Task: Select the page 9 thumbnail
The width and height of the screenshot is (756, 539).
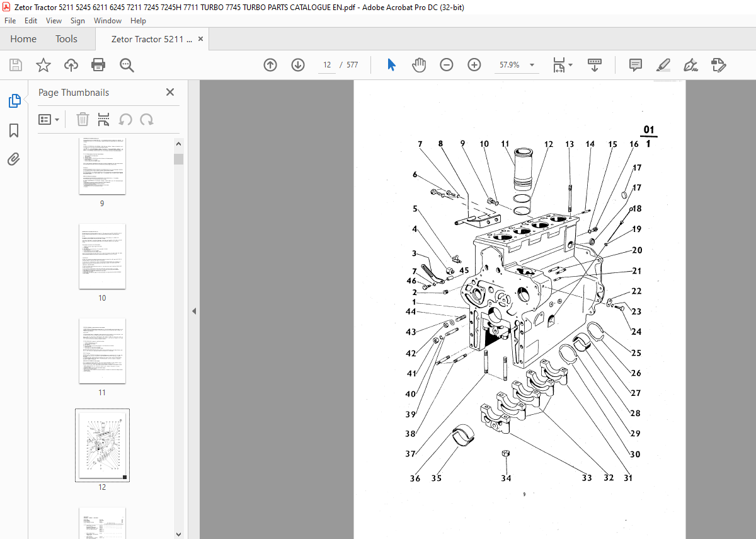Action: coord(102,166)
